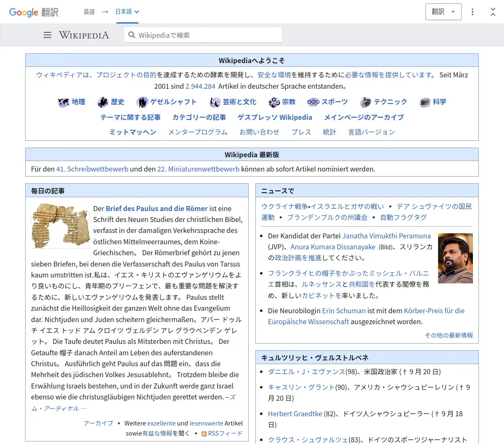The image size is (504, 444).
Task: Select 英語 source language
Action: coord(89,12)
